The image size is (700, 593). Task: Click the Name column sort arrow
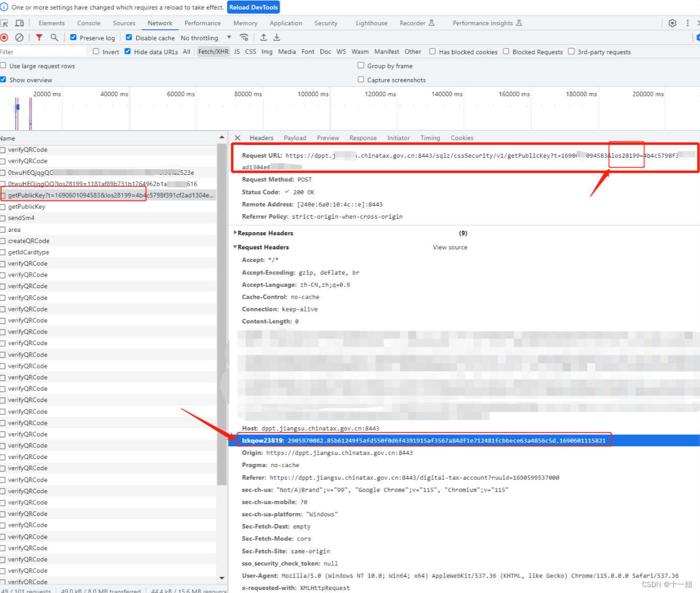point(222,138)
